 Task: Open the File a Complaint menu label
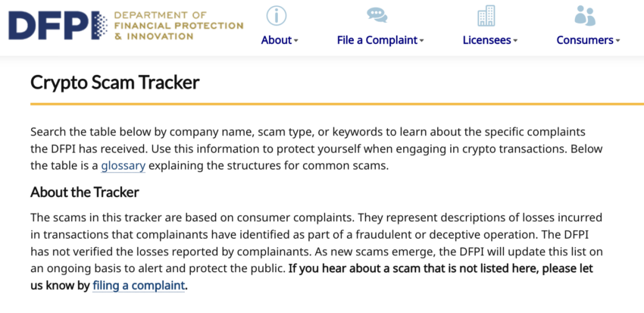[377, 40]
